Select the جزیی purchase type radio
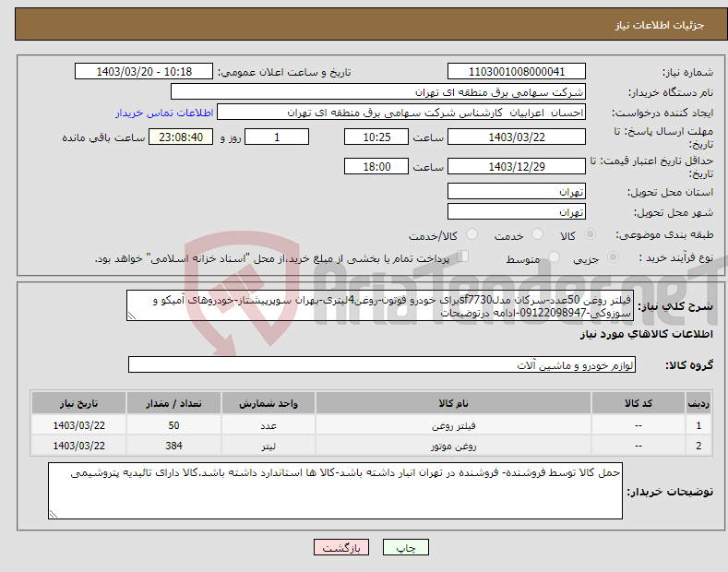 pyautogui.click(x=613, y=257)
